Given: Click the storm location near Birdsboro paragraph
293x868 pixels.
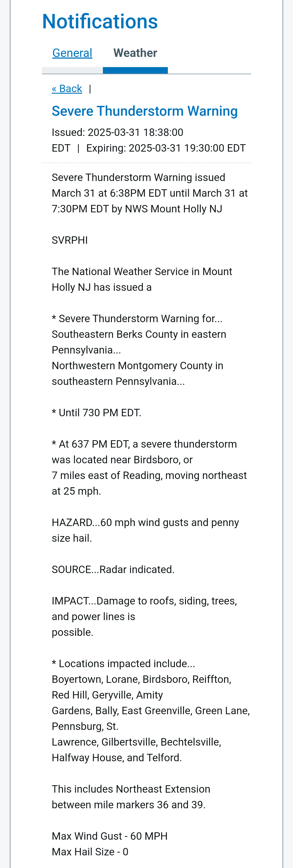Looking at the screenshot, I should pyautogui.click(x=149, y=467).
